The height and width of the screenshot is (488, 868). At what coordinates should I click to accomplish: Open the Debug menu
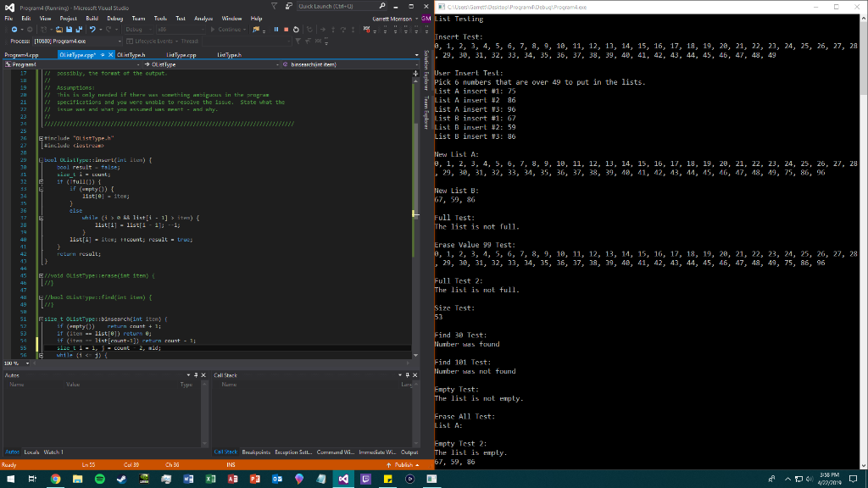tap(114, 19)
